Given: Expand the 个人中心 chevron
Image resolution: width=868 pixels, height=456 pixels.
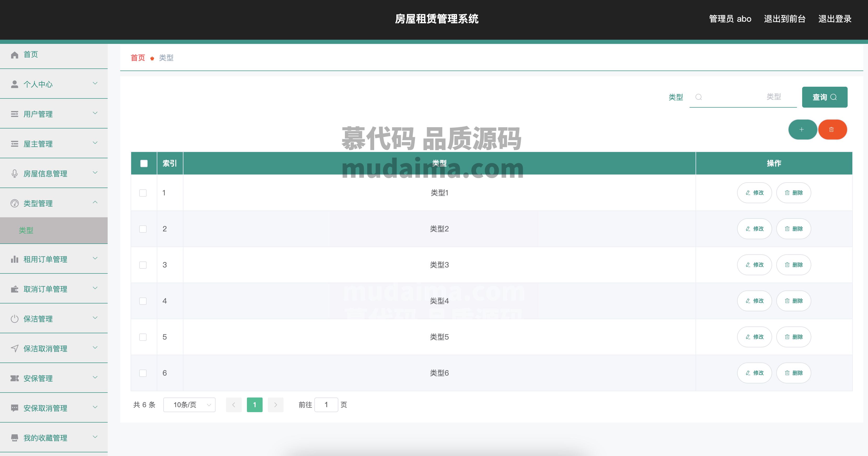Looking at the screenshot, I should 95,83.
